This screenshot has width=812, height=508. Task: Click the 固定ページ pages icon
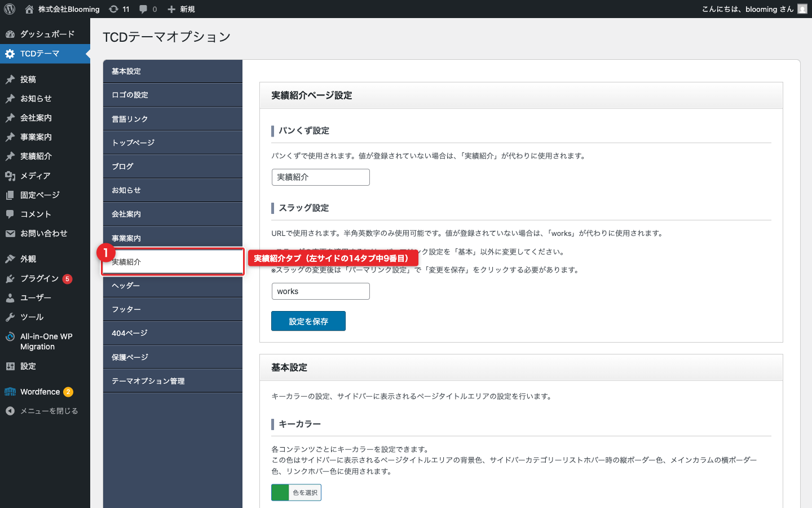[x=10, y=195]
